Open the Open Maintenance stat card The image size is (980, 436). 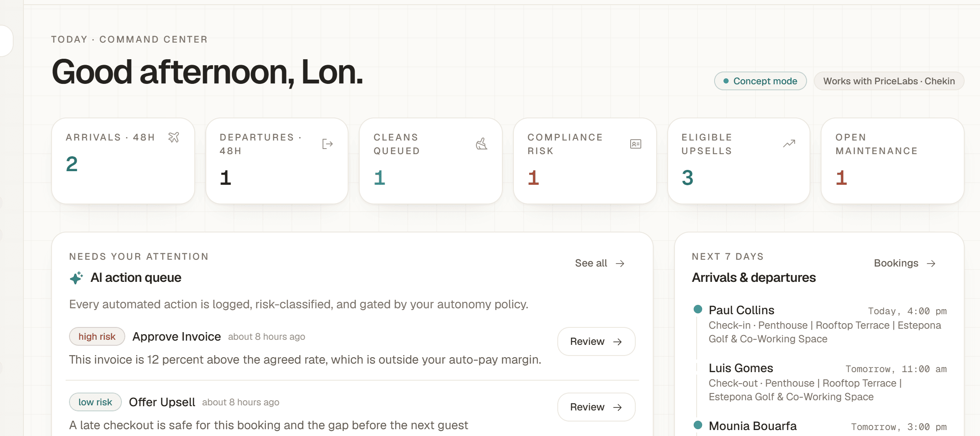(x=893, y=161)
